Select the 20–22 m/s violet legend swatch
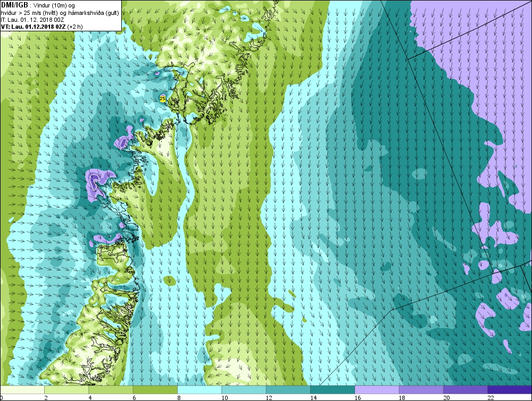This screenshot has width=532, height=401. click(465, 389)
